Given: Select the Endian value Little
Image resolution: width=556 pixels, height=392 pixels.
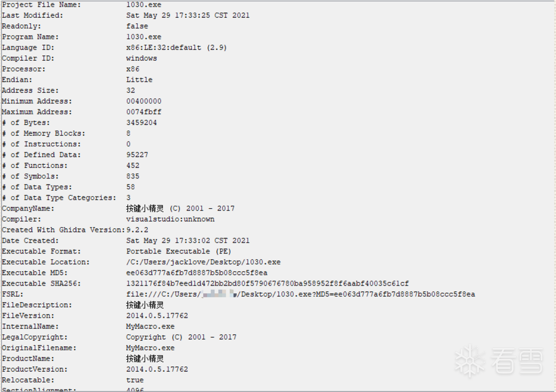Looking at the screenshot, I should [x=139, y=80].
